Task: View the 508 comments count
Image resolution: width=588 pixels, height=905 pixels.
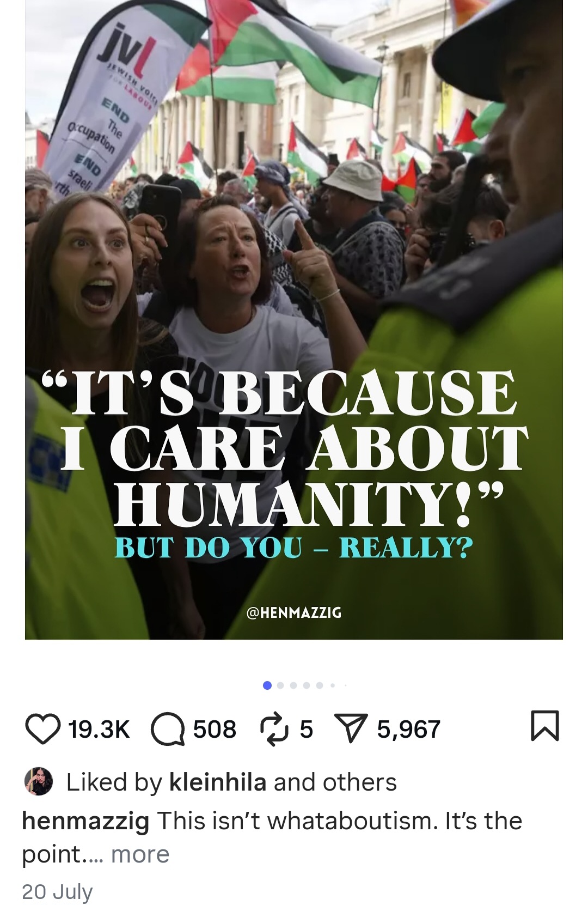Action: point(215,730)
